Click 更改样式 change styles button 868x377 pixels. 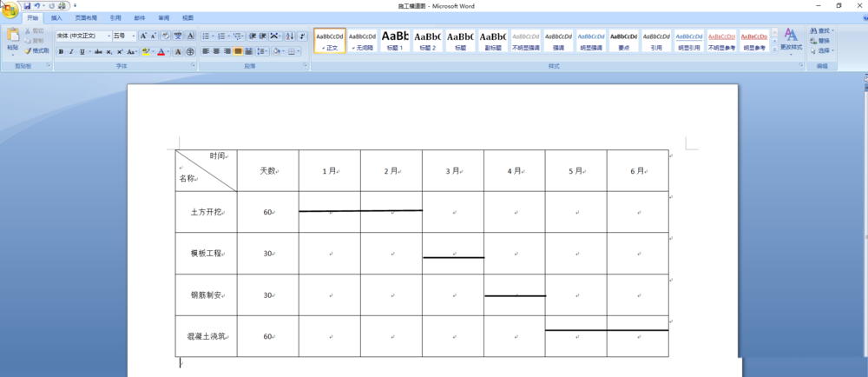[791, 41]
